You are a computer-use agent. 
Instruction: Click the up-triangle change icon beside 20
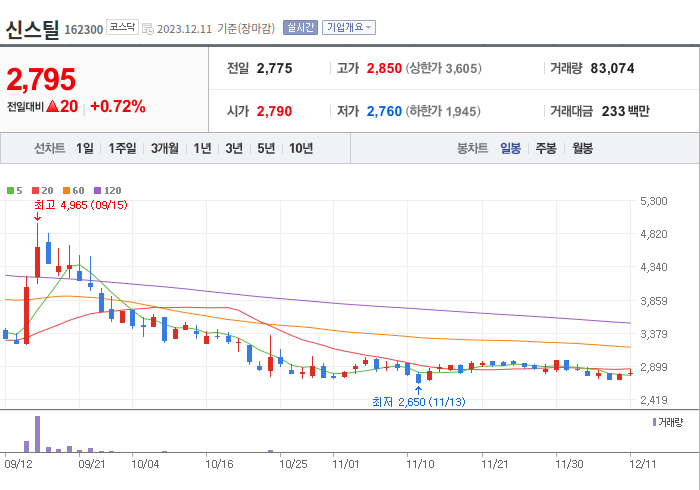pos(52,106)
